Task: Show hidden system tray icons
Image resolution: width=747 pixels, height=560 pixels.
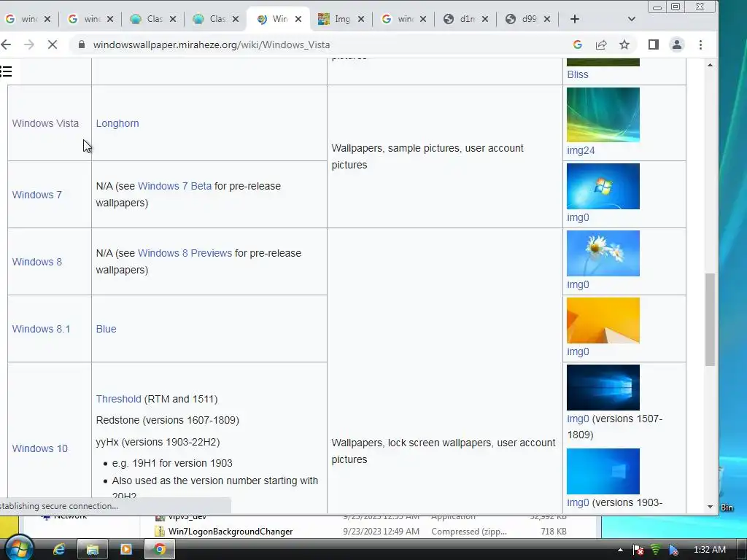Action: 620,550
